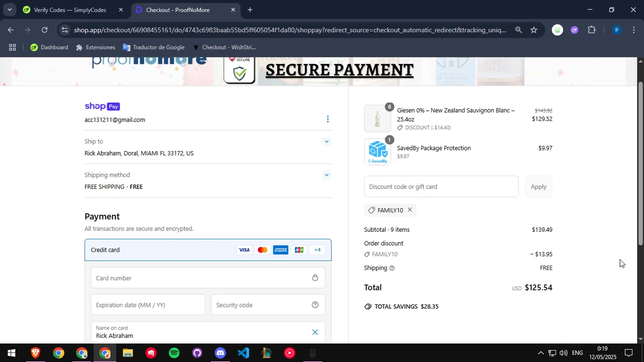This screenshot has width=644, height=362.
Task: Click the Discount code or gift card field
Action: coord(441,186)
